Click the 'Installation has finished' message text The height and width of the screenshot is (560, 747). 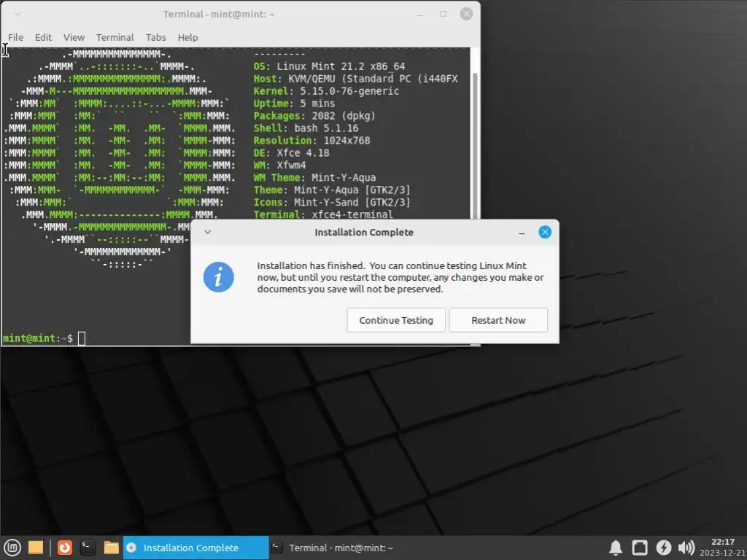click(x=400, y=277)
